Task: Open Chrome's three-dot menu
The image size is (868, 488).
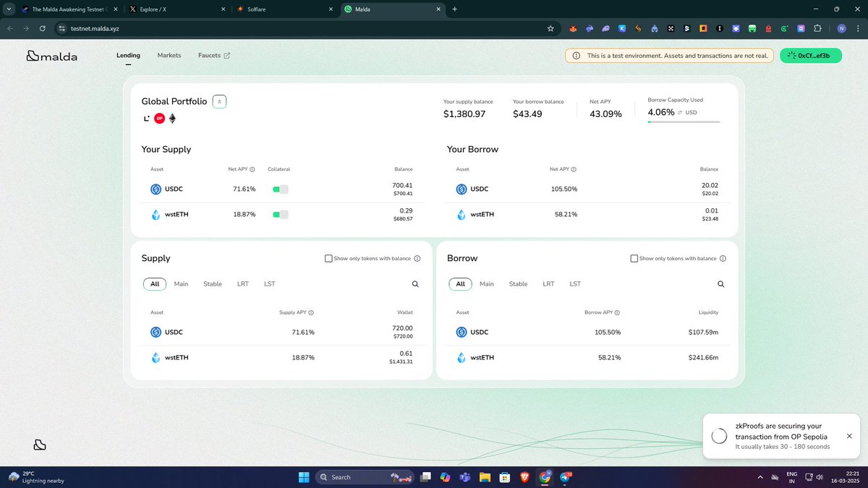Action: [x=858, y=28]
